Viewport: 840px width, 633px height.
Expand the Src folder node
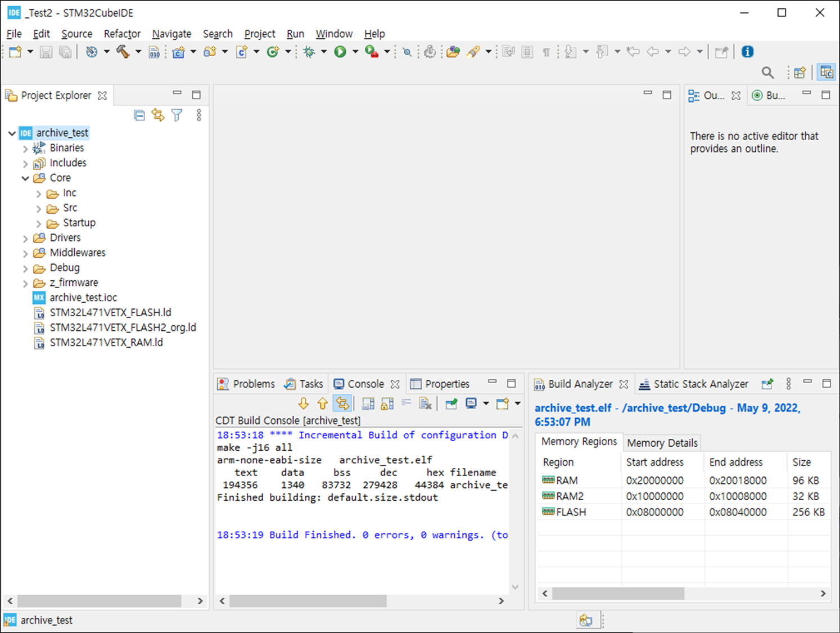click(39, 209)
